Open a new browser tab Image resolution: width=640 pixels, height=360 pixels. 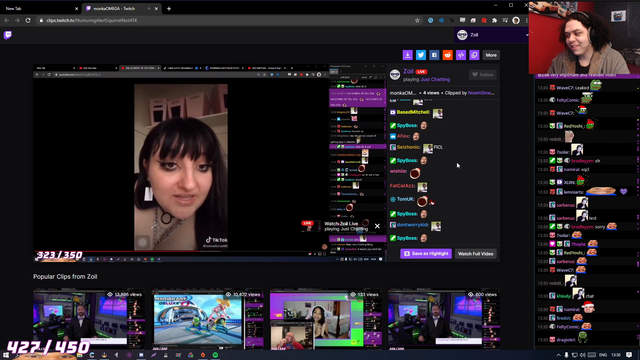169,9
